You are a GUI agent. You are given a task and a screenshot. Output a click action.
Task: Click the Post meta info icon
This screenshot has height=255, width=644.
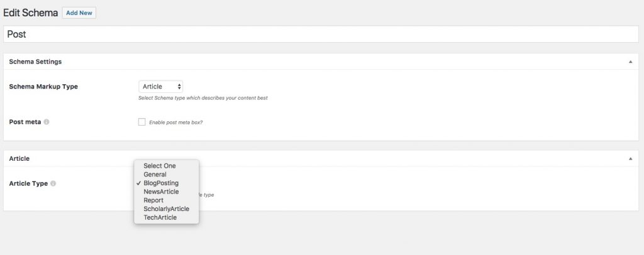pos(47,122)
